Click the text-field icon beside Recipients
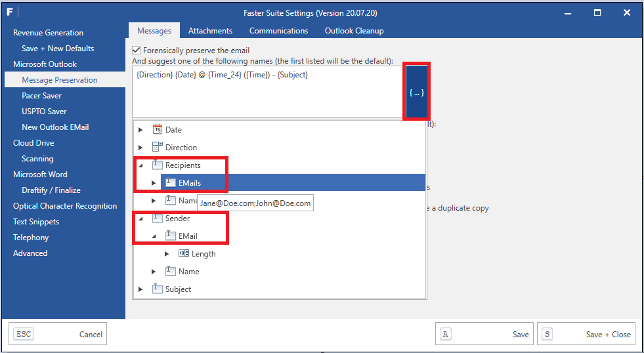This screenshot has height=353, width=644. [x=158, y=165]
